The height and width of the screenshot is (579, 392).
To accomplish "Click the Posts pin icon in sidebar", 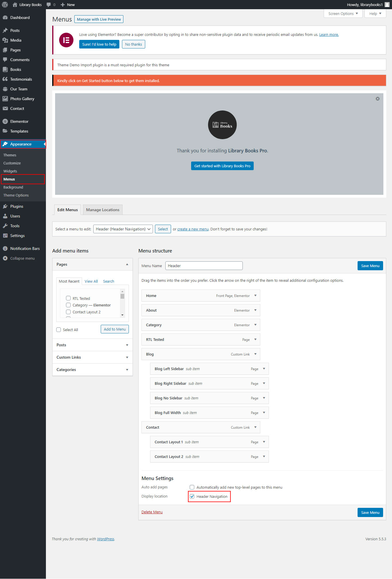I will point(5,30).
